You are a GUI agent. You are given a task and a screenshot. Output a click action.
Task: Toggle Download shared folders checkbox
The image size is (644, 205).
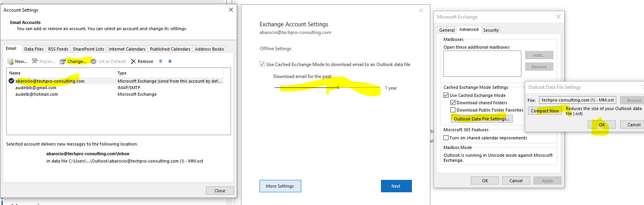[453, 102]
